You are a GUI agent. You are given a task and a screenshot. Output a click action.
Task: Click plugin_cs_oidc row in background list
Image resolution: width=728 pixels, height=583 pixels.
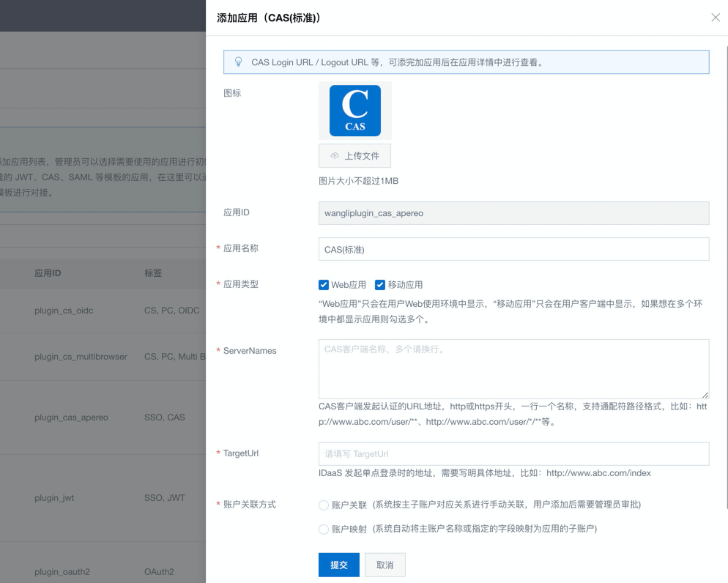pos(64,311)
